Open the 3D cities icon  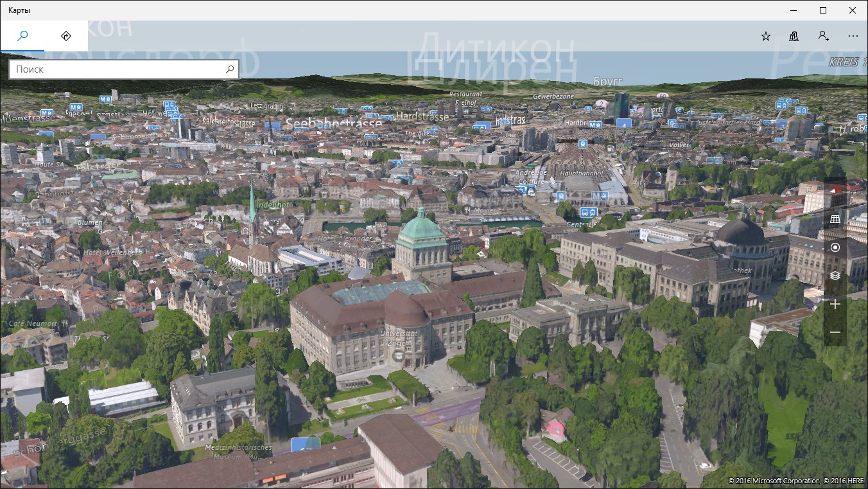point(794,36)
